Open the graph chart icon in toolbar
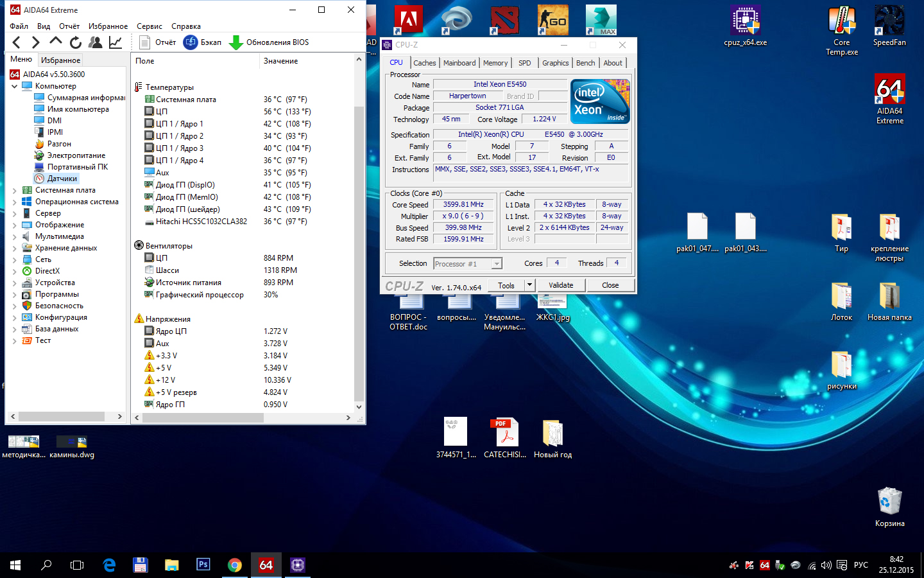This screenshot has width=924, height=578. coord(116,42)
